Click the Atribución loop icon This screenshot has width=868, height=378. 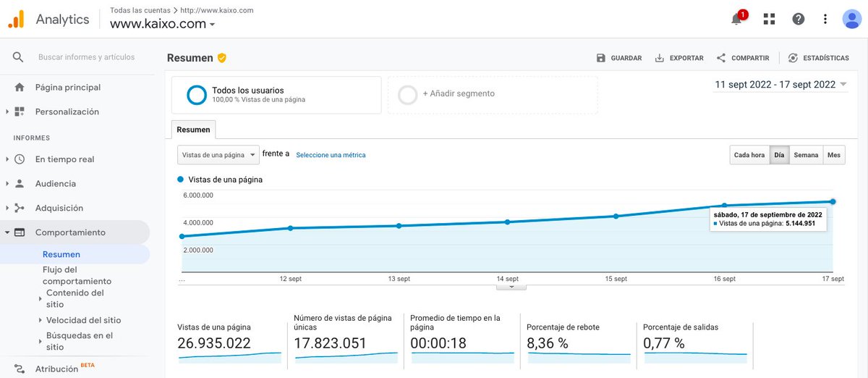coord(20,369)
